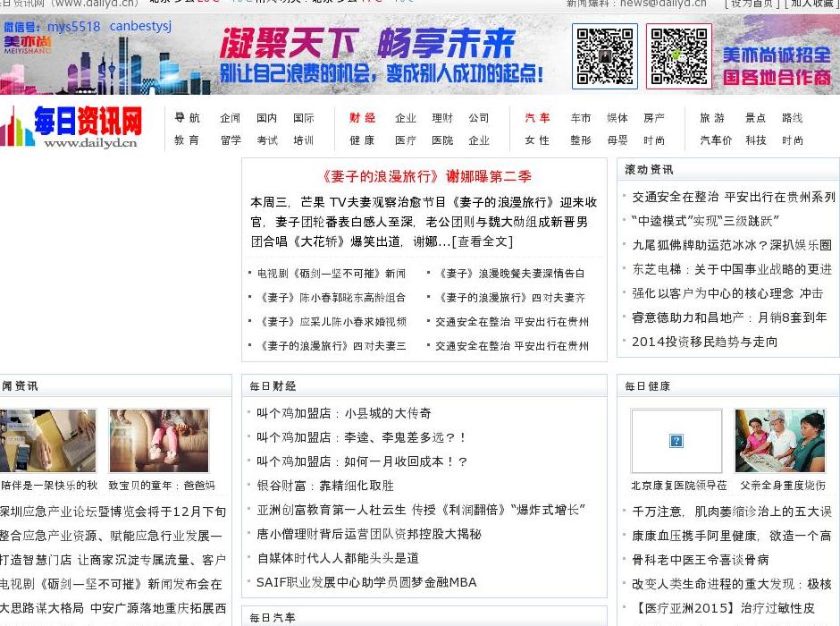Open 叫个鸡加盟店：如何一月收回成本 article

tap(362, 461)
